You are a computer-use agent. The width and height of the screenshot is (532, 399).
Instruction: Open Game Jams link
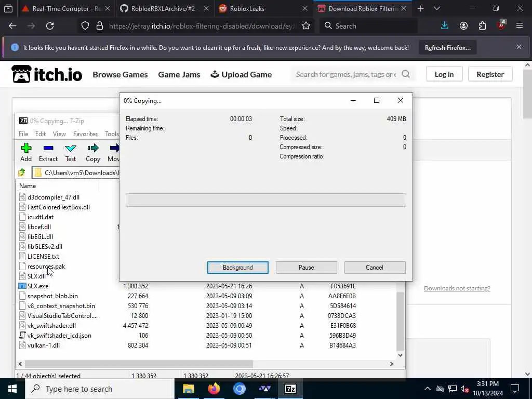point(179,74)
